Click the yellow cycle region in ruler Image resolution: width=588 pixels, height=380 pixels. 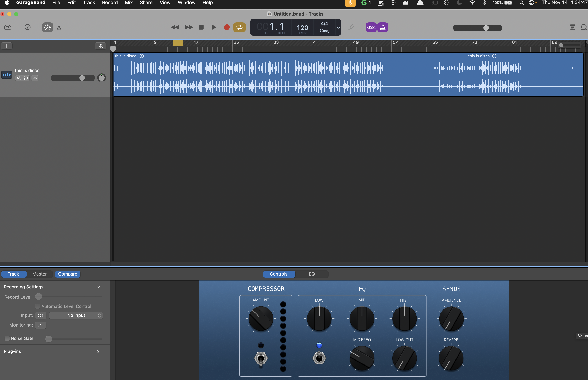(x=178, y=43)
